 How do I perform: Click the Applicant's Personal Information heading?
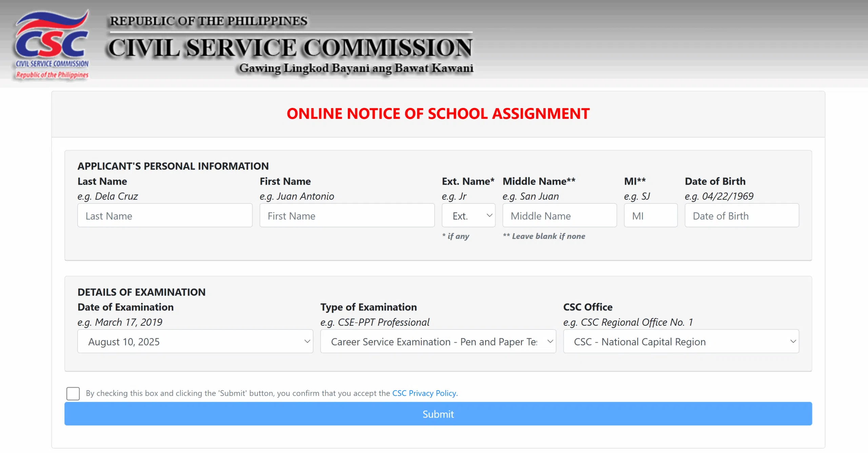(173, 166)
